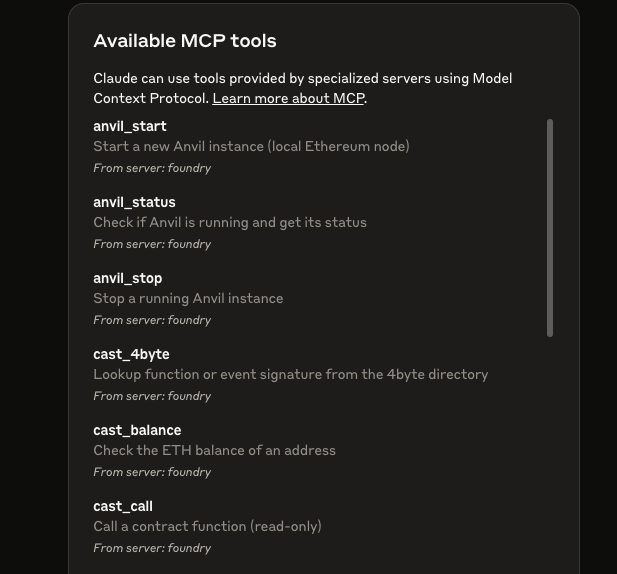Click 'From server: foundry' under anvil_stop
The height and width of the screenshot is (574, 617).
click(x=152, y=320)
